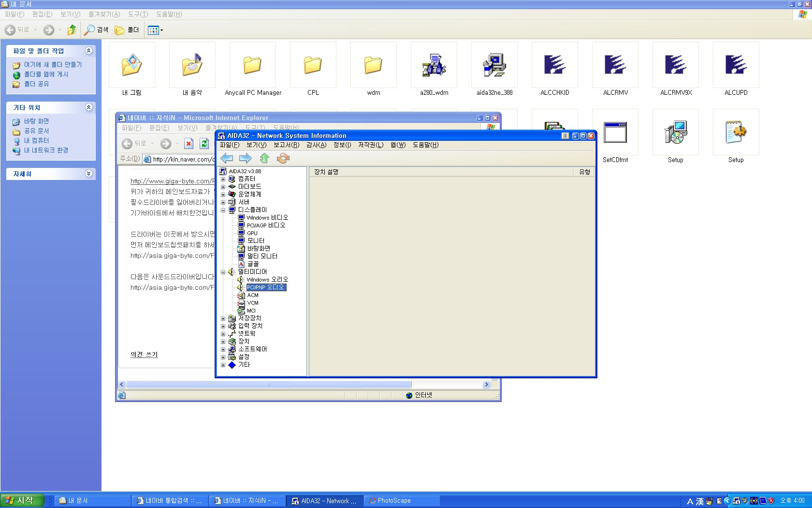Screen dimensions: 812x508
Task: Expand the 저장장치 tree node
Action: tap(223, 318)
